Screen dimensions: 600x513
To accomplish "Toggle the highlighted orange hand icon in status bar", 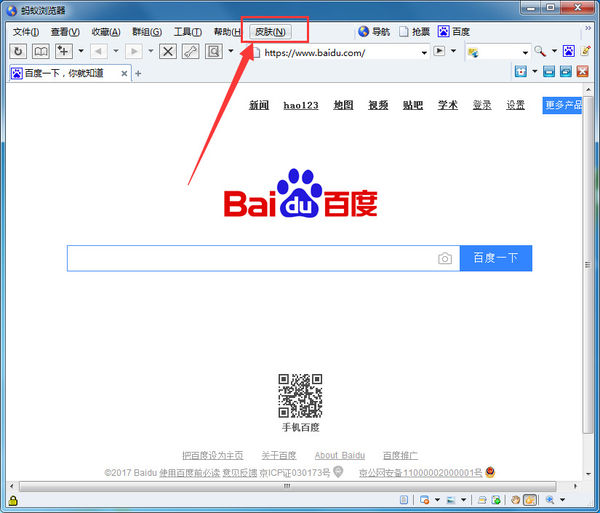I will point(530,500).
